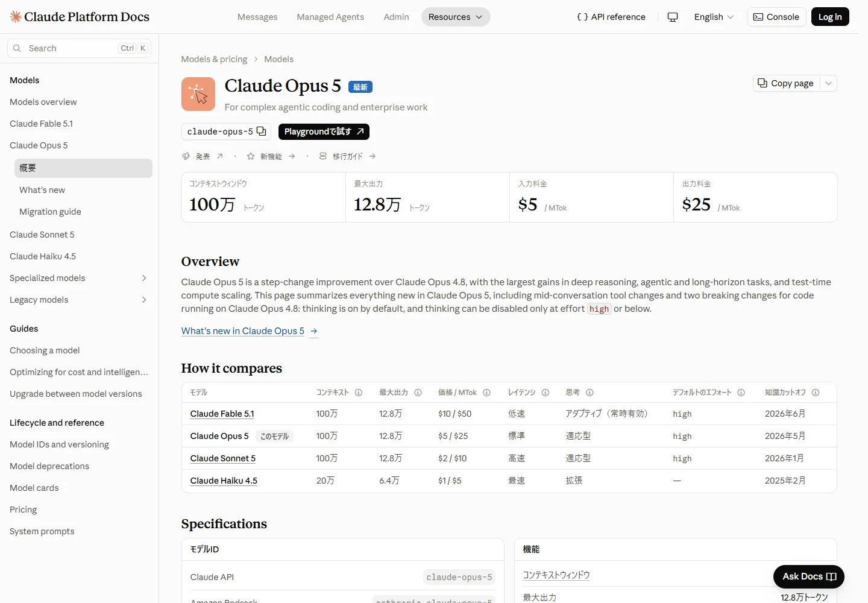Viewport: 868px width, 603px height.
Task: Open Model IDs and versioning in the sidebar
Action: click(x=59, y=444)
